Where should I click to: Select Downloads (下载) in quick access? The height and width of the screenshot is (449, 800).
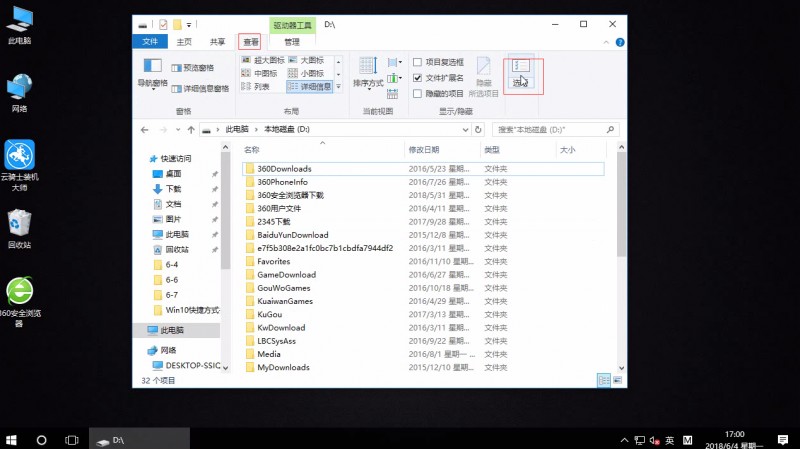[x=173, y=189]
